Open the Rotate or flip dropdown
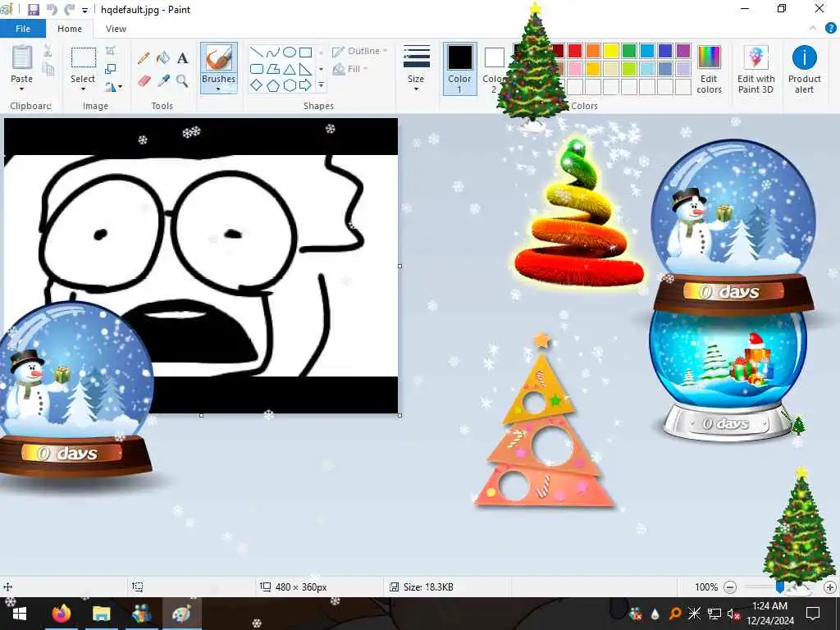This screenshot has width=840, height=630. (113, 85)
